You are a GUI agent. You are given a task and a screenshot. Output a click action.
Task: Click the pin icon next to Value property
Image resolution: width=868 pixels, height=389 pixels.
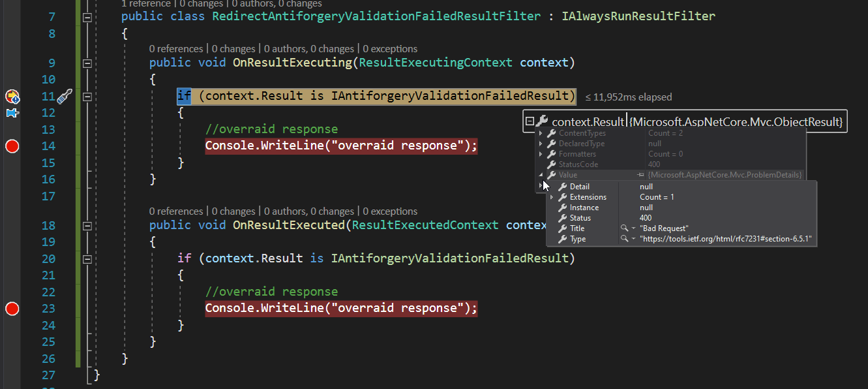coord(639,174)
